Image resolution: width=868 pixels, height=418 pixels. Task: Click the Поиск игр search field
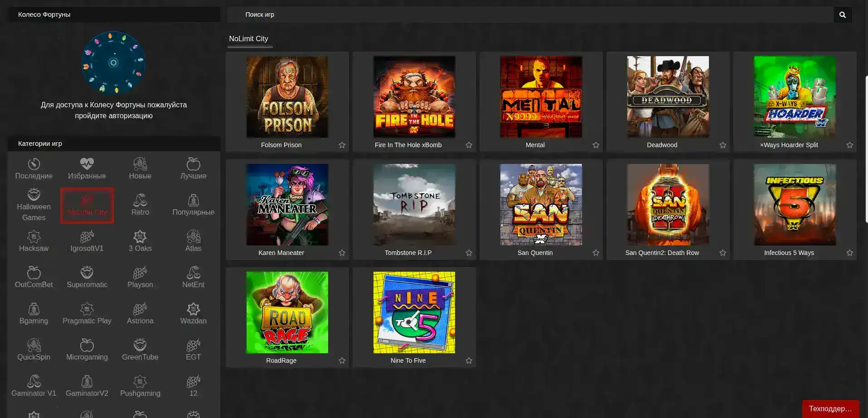point(530,14)
